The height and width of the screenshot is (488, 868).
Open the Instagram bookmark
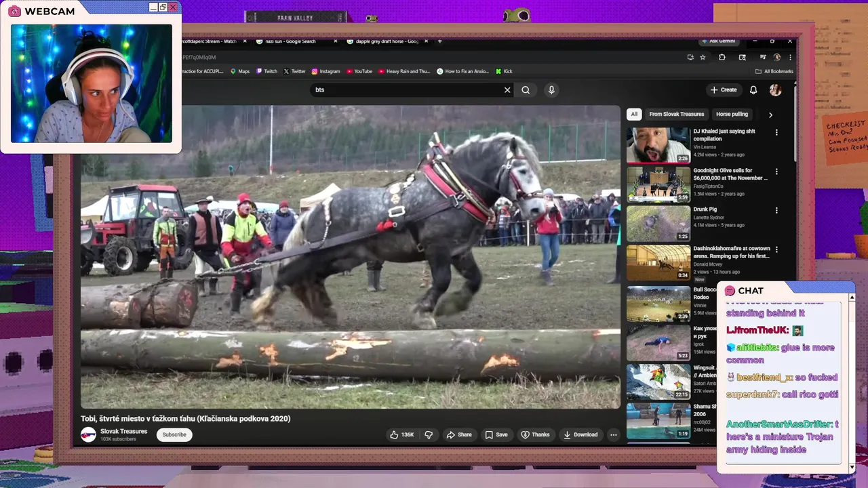[326, 71]
